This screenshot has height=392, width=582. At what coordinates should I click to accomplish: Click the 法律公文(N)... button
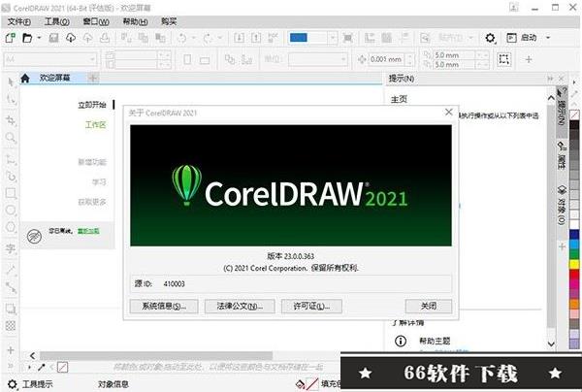tap(240, 307)
